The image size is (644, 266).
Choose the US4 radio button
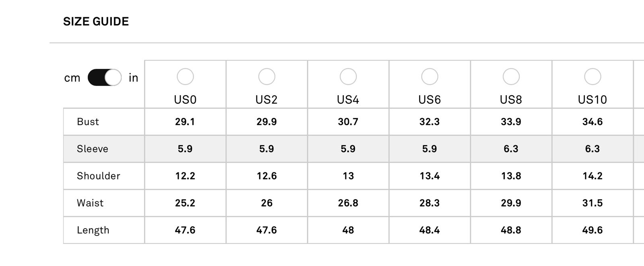tap(348, 76)
